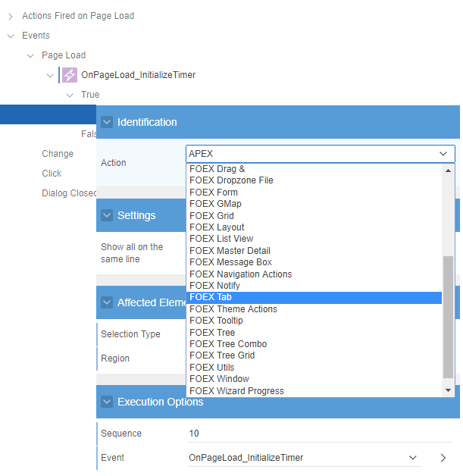Click the Sequence field showing 10
The width and height of the screenshot is (463, 476).
tap(321, 434)
